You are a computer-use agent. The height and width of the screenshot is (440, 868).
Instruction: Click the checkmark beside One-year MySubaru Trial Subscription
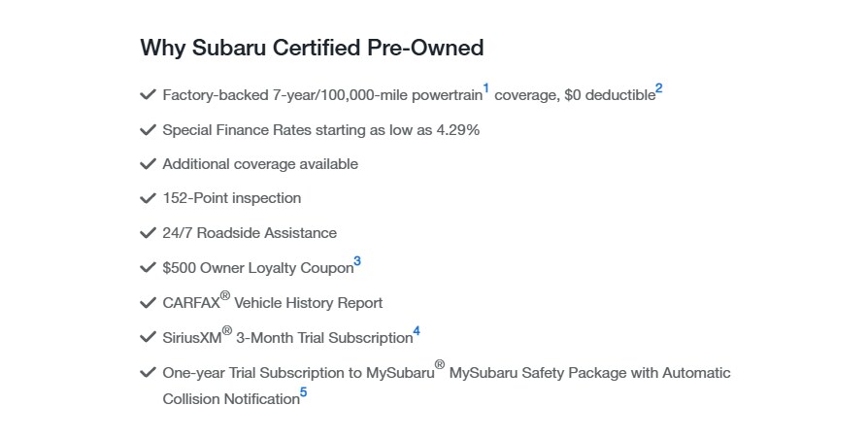[x=148, y=373]
